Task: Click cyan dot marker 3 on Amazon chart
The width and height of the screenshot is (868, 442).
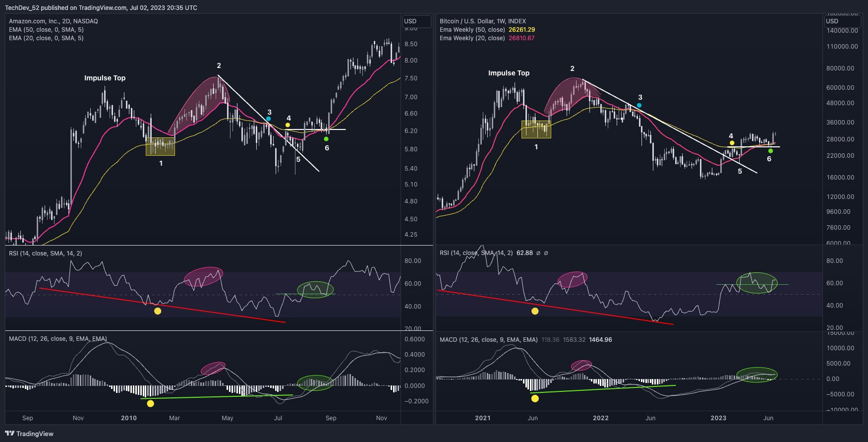Action: point(268,119)
